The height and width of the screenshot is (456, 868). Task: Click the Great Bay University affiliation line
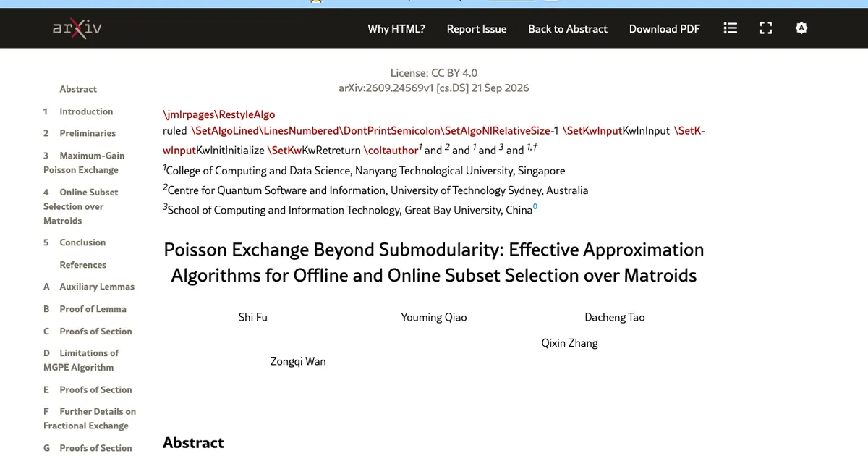click(x=351, y=210)
